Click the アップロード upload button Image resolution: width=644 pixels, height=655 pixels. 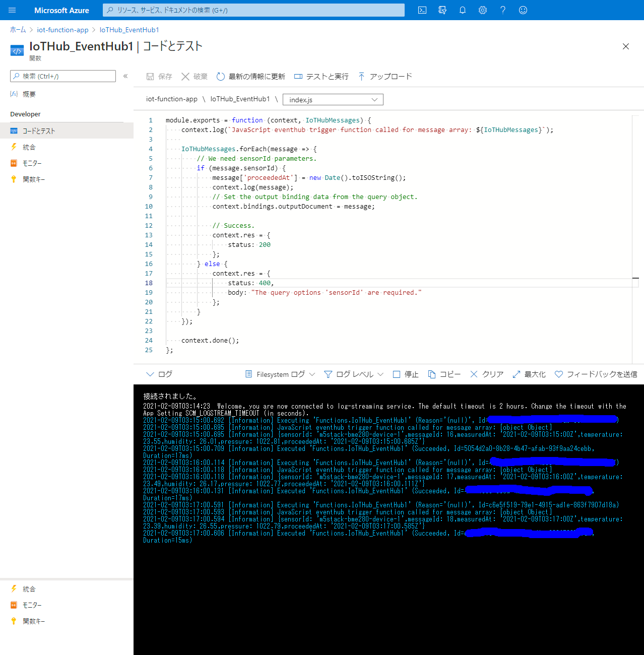pos(385,77)
